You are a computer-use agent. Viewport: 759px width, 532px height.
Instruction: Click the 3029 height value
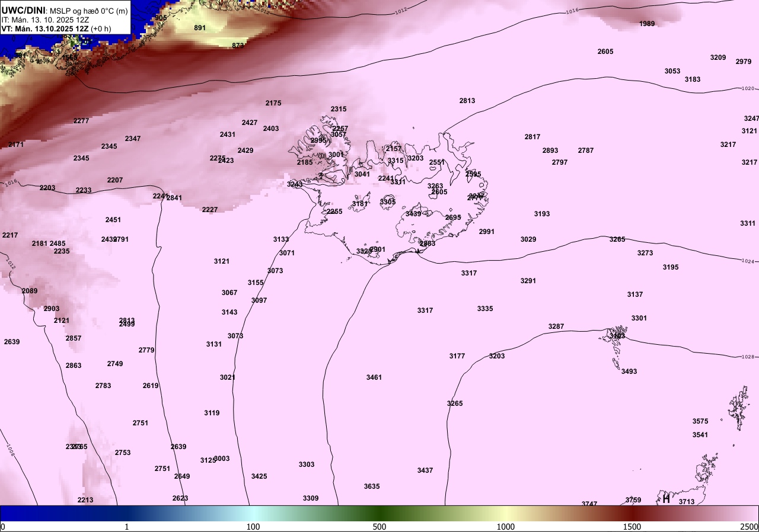pyautogui.click(x=528, y=239)
